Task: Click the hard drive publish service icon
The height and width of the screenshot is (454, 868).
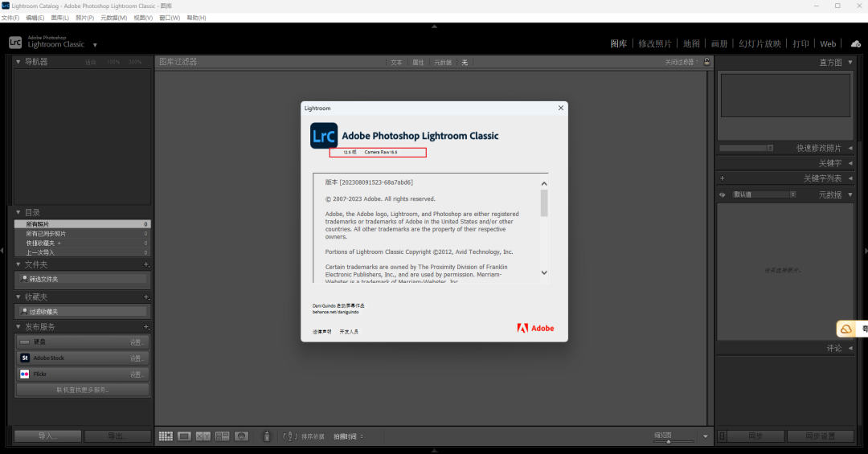Action: point(25,342)
